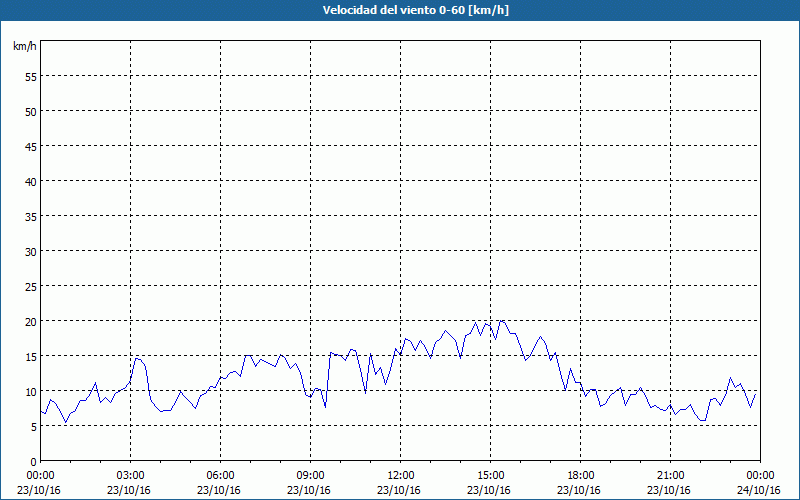
Task: Click the 21:00 time label
Action: pyautogui.click(x=670, y=476)
